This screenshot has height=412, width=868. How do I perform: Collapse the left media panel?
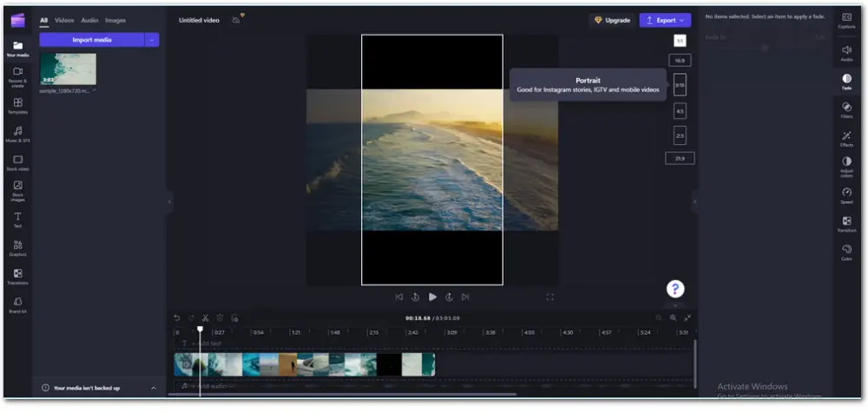pos(170,202)
